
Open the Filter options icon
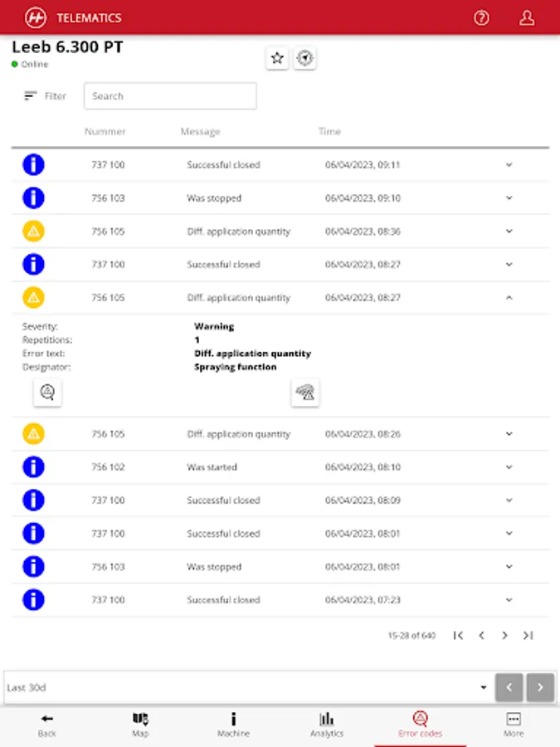point(31,95)
